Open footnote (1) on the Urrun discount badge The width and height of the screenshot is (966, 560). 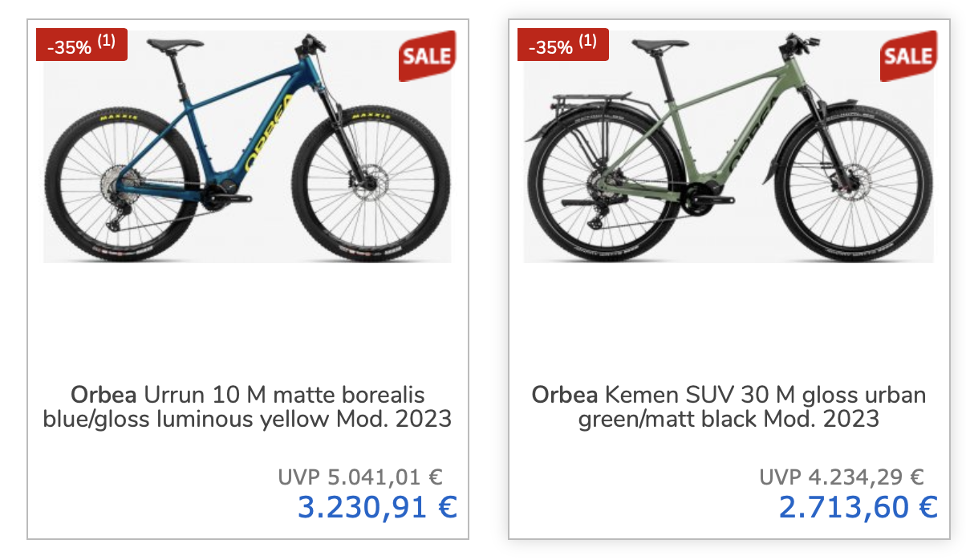[x=107, y=42]
